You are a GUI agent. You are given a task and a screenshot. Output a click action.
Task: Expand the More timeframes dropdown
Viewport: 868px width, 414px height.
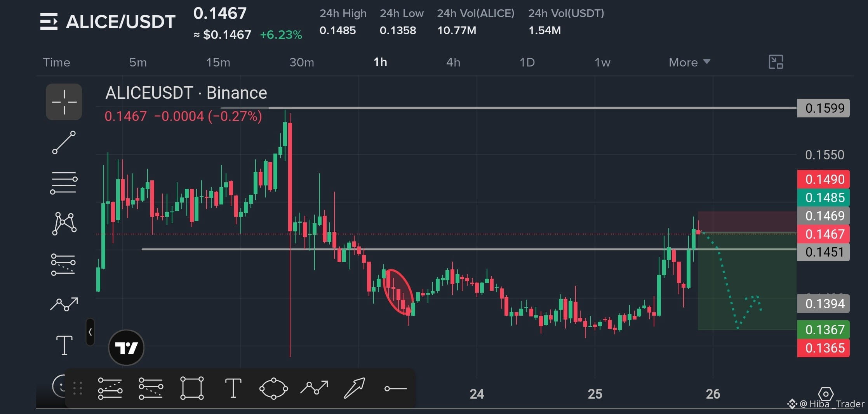[689, 62]
